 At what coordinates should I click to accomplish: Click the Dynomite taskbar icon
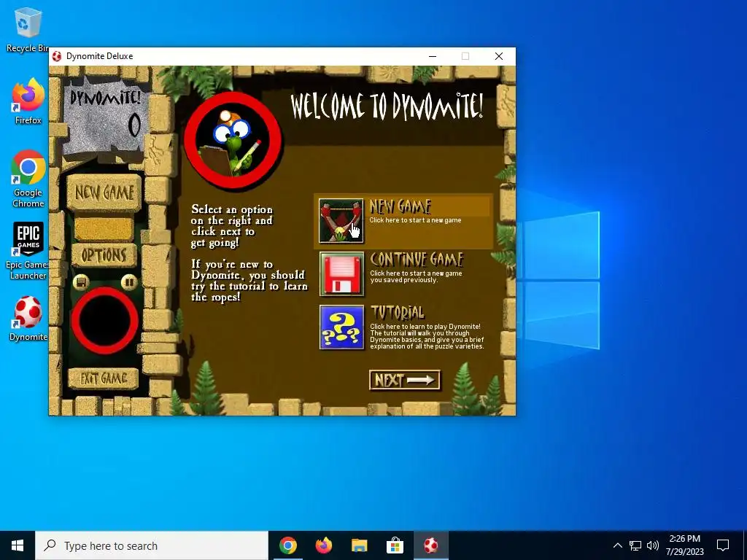[431, 545]
